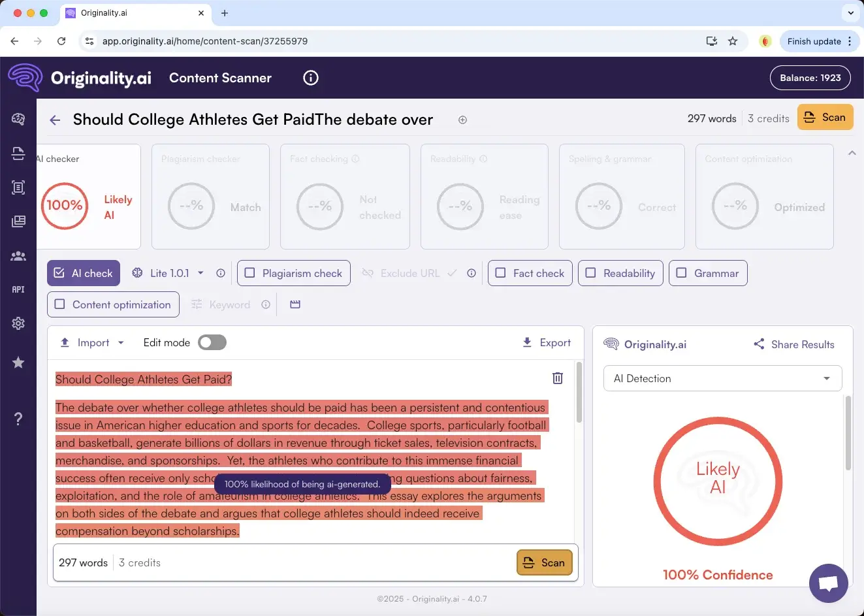Select the Fact checking result card
Viewport: 864px width, 616px height.
(345, 197)
